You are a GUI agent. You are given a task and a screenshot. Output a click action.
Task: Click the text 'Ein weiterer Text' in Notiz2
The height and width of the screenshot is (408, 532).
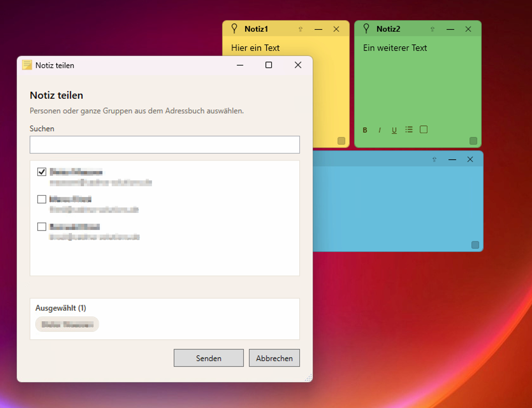coord(395,48)
